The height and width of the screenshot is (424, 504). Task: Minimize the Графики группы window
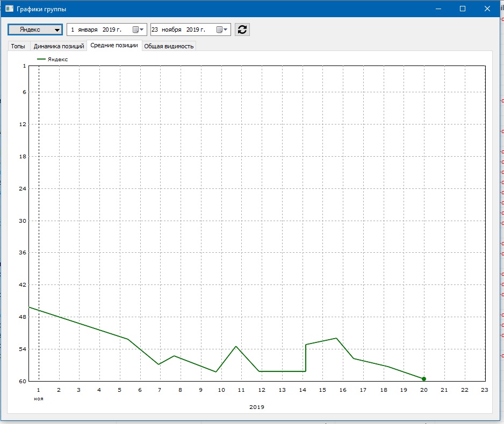coord(438,9)
